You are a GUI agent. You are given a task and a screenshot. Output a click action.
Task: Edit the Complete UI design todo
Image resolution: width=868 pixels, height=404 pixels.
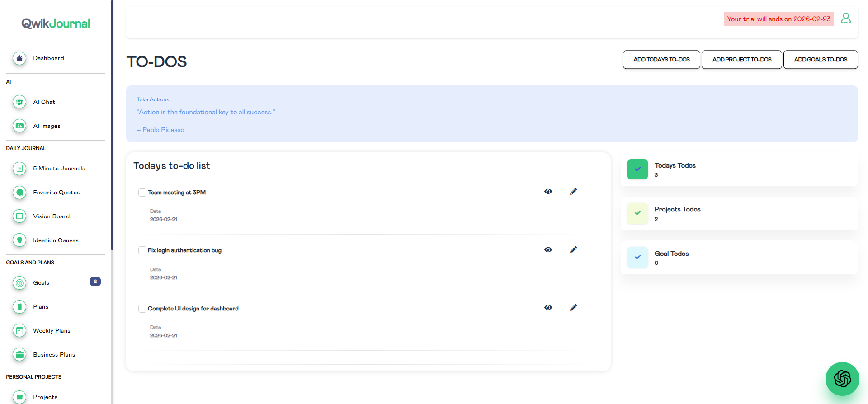pyautogui.click(x=573, y=308)
